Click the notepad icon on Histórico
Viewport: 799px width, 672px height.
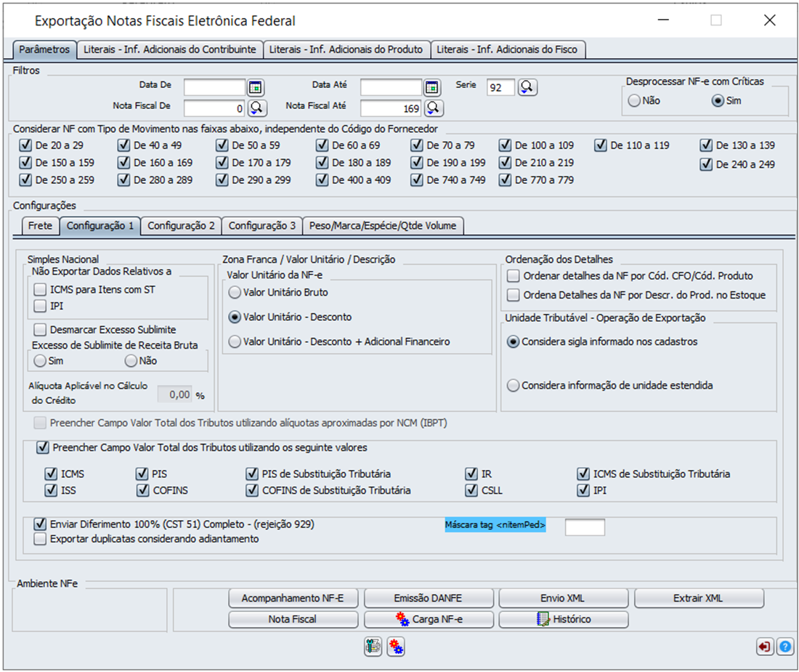pyautogui.click(x=543, y=619)
